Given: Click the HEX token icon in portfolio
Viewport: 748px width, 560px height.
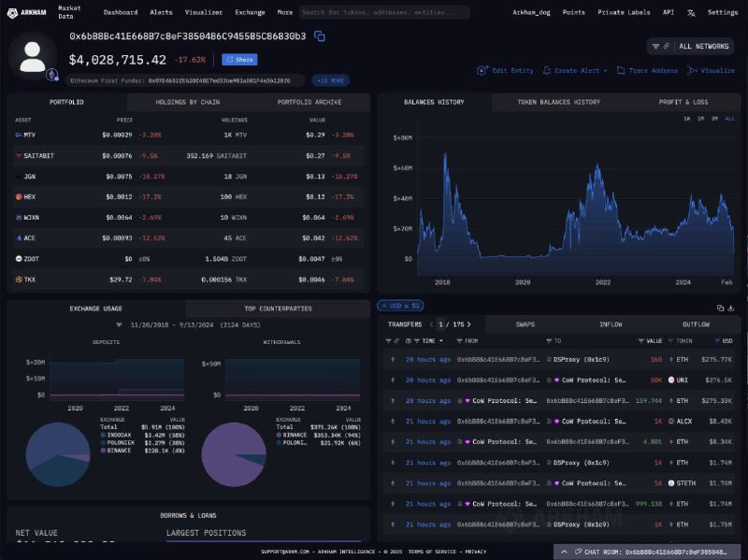Looking at the screenshot, I should pyautogui.click(x=19, y=197).
